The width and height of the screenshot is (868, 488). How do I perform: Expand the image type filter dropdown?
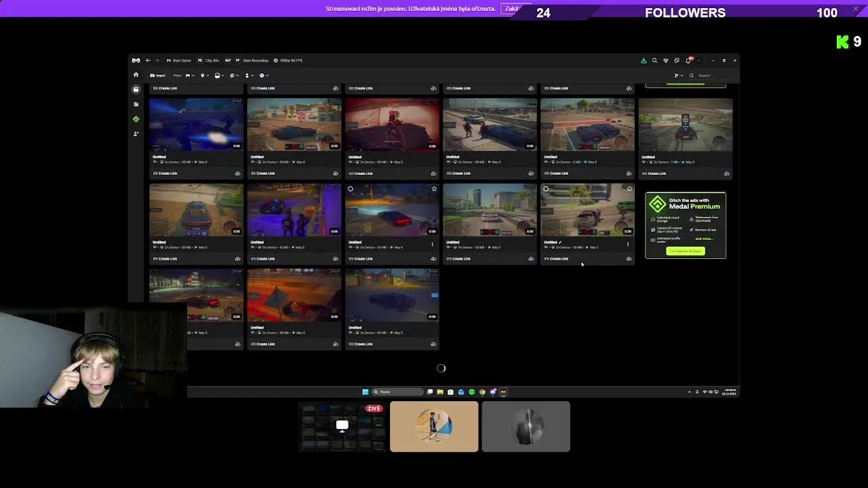click(x=219, y=75)
